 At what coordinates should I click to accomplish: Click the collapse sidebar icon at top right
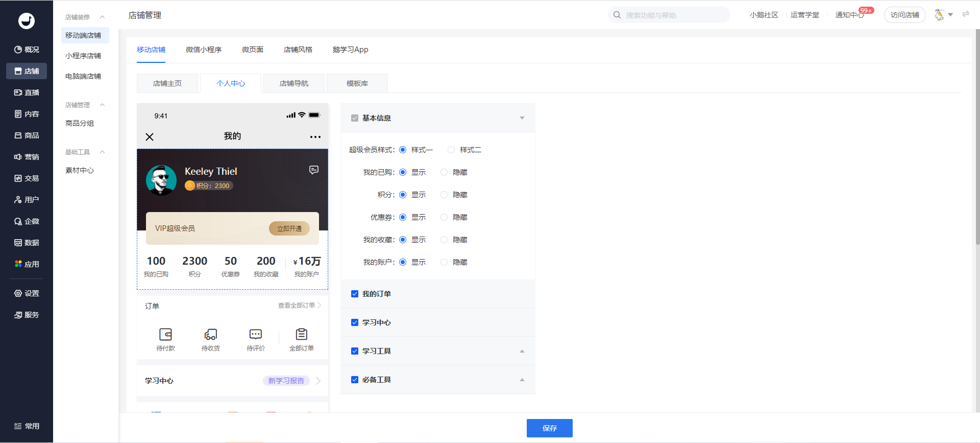tap(966, 14)
